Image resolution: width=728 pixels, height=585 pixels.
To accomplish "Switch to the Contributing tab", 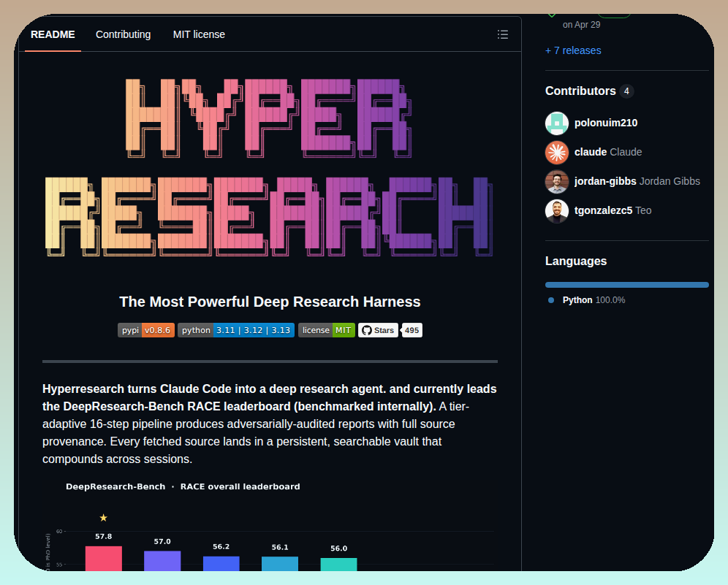I will pyautogui.click(x=123, y=34).
